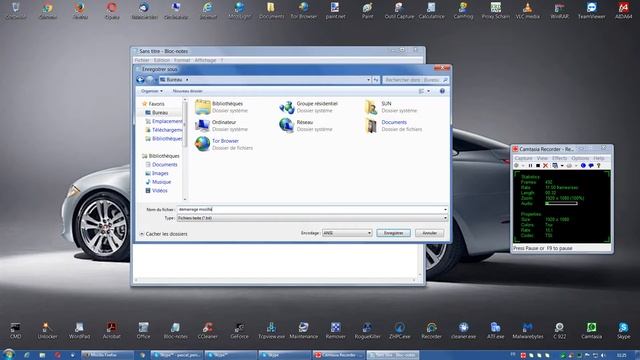Click the taskbar clock
This screenshot has height=360, width=640.
pos(621,356)
